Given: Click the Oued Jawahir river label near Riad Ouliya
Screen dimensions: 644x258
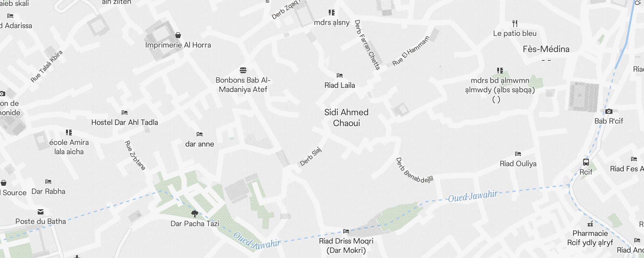Looking at the screenshot, I should [473, 196].
